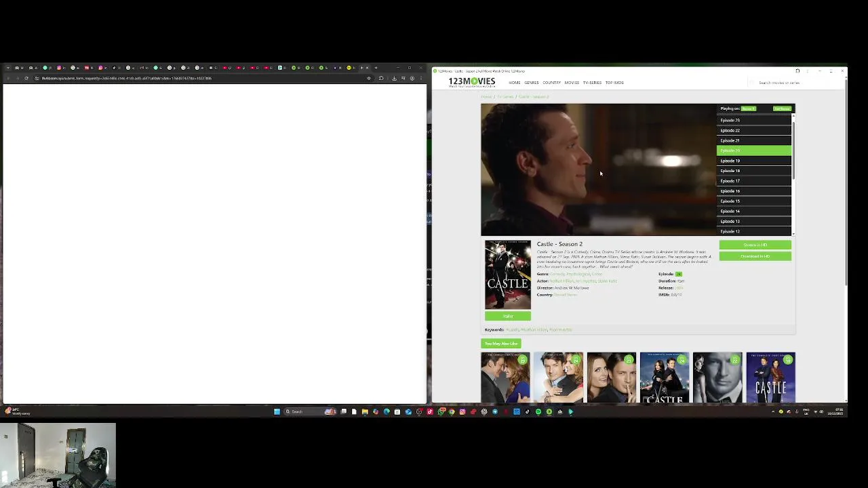Select Episode 19 in the episode list
The height and width of the screenshot is (488, 868).
[x=754, y=161]
